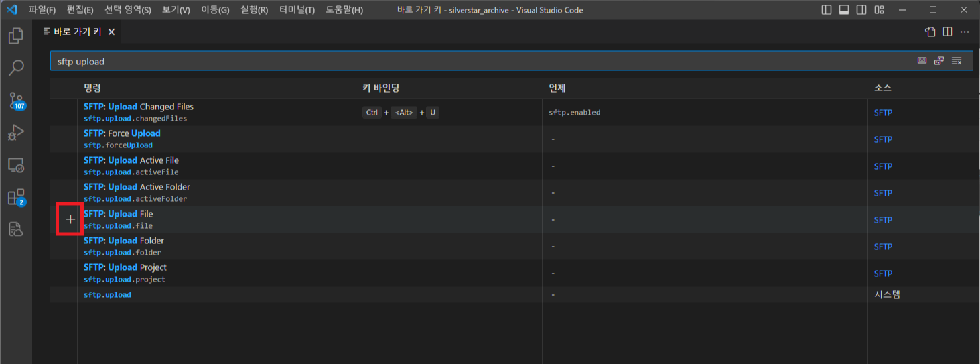Viewport: 980px width, 364px height.
Task: Click the VS Code logo in title bar
Action: pos(11,10)
